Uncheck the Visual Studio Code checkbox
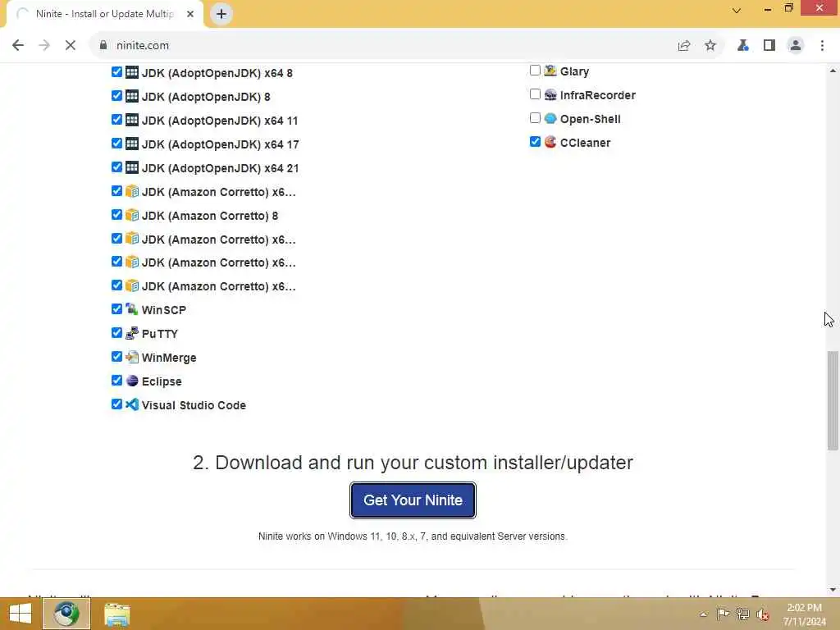The image size is (840, 630). [x=116, y=404]
